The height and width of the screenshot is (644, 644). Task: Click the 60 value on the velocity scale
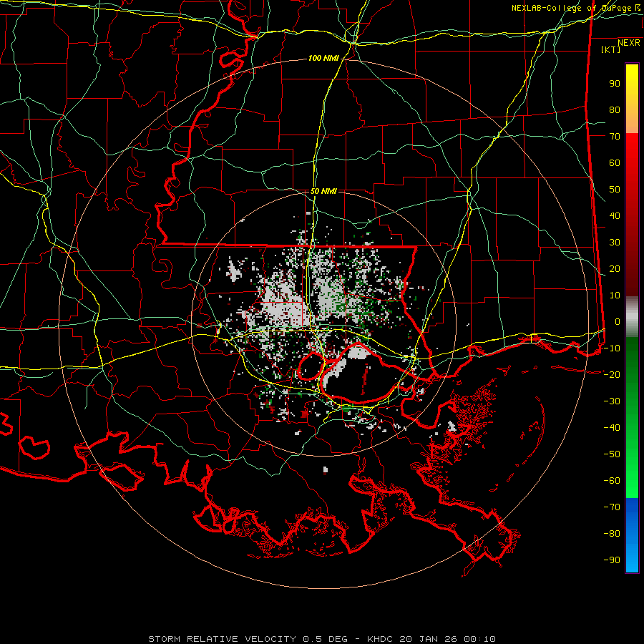(x=615, y=162)
